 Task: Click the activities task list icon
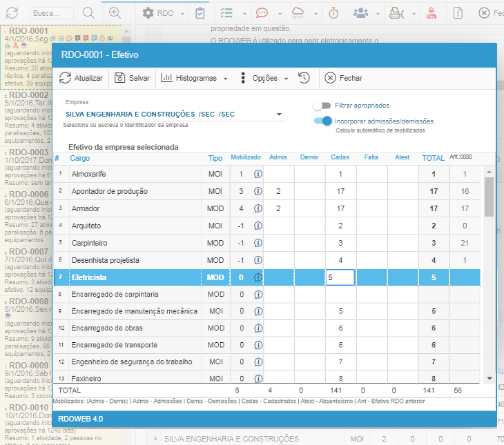[226, 13]
